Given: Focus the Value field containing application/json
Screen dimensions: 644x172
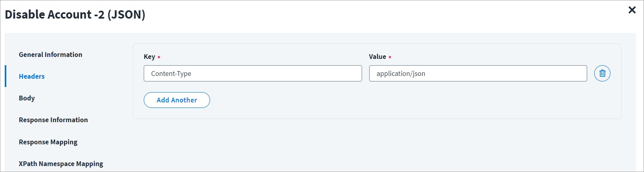Looking at the screenshot, I should pos(478,74).
